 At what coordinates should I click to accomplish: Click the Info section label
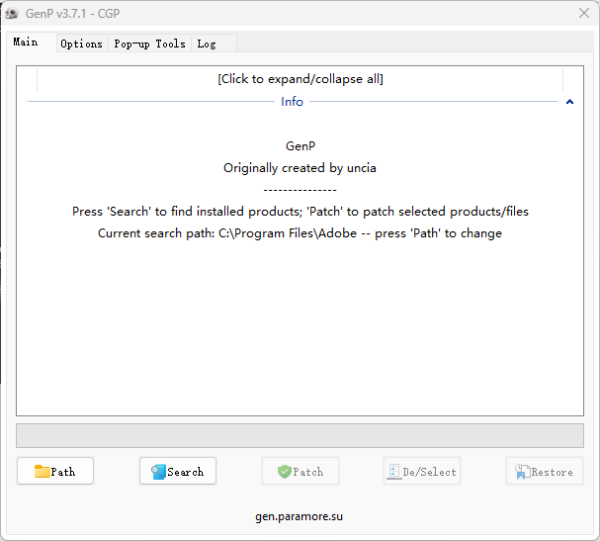coord(292,102)
